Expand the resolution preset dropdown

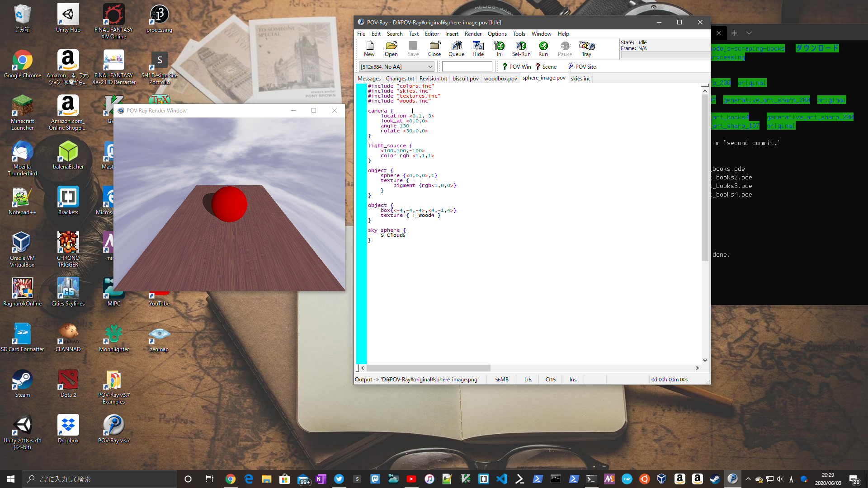pyautogui.click(x=430, y=67)
